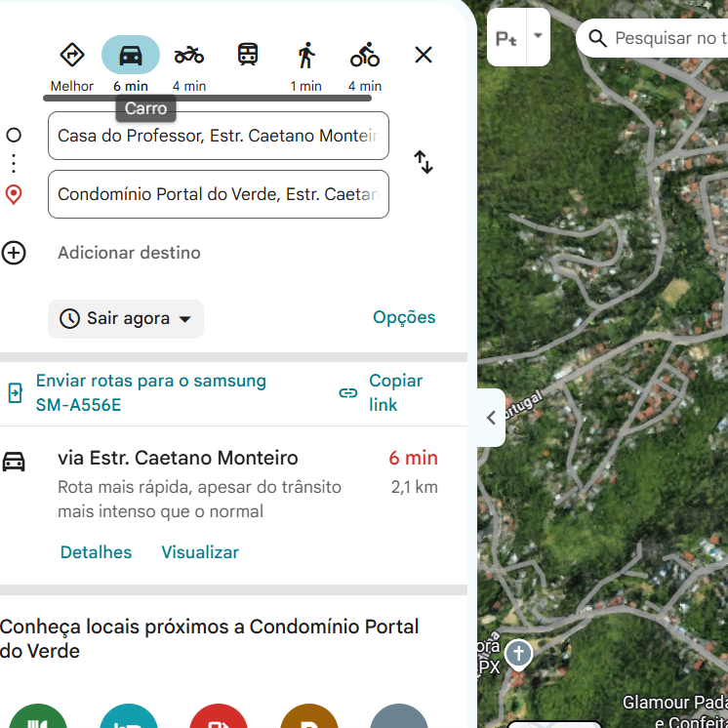
Task: Click the Pesquisar search field on the map
Action: point(670,38)
